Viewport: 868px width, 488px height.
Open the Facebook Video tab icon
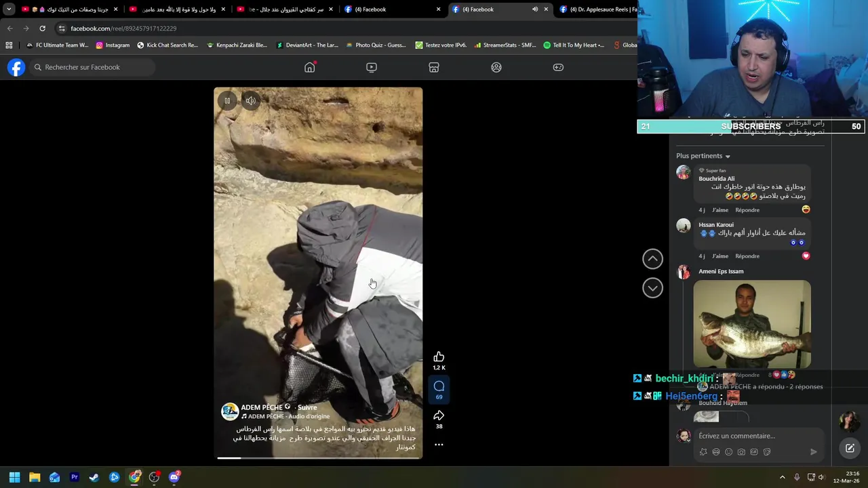pyautogui.click(x=372, y=67)
